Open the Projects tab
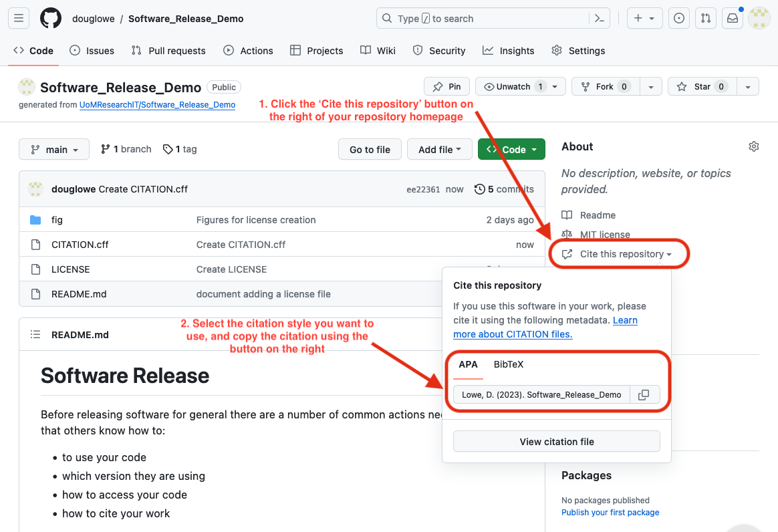Image resolution: width=778 pixels, height=532 pixels. click(317, 51)
